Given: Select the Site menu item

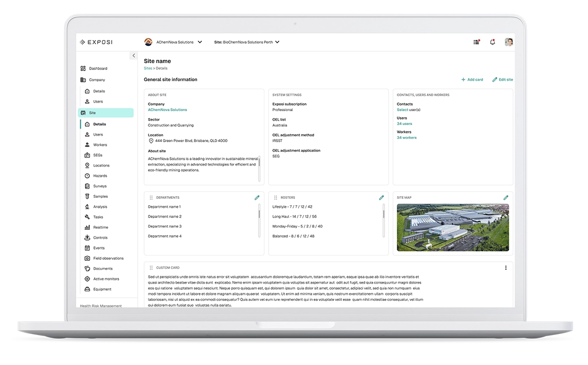Looking at the screenshot, I should pyautogui.click(x=106, y=113).
